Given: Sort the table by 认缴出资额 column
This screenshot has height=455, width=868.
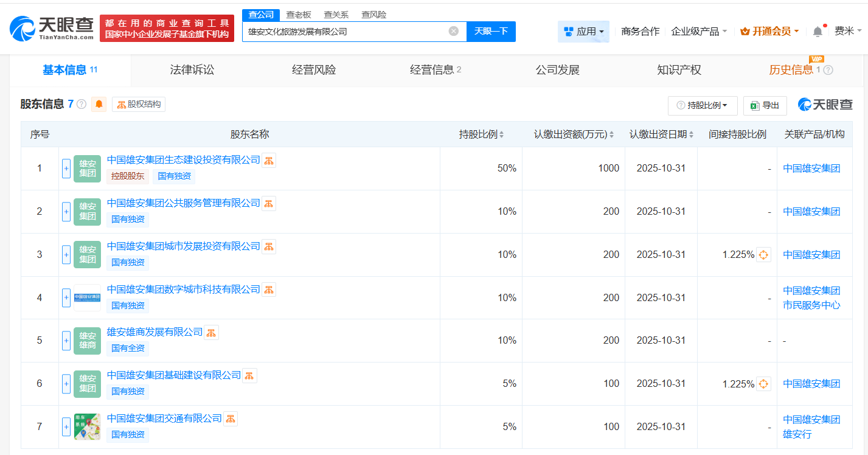Looking at the screenshot, I should [x=574, y=134].
